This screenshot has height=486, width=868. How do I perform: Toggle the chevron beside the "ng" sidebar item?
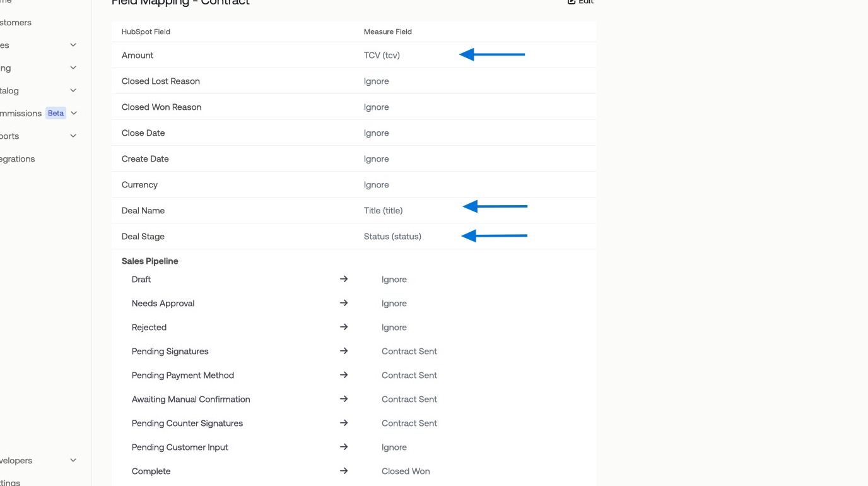pyautogui.click(x=73, y=68)
